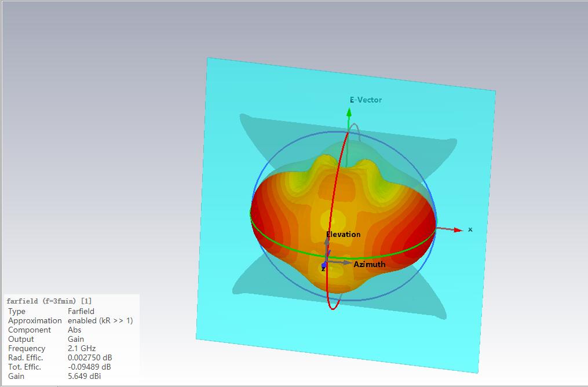Select the x axis label

(470, 230)
